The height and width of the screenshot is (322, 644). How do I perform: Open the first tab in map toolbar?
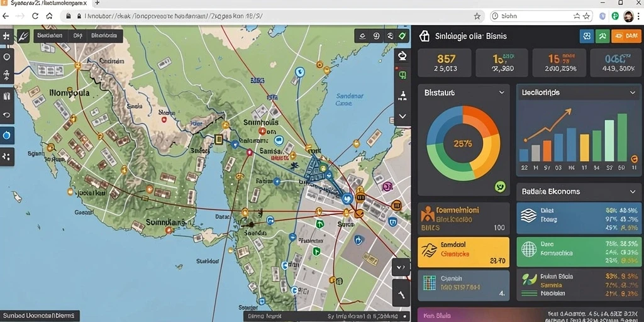tap(50, 36)
